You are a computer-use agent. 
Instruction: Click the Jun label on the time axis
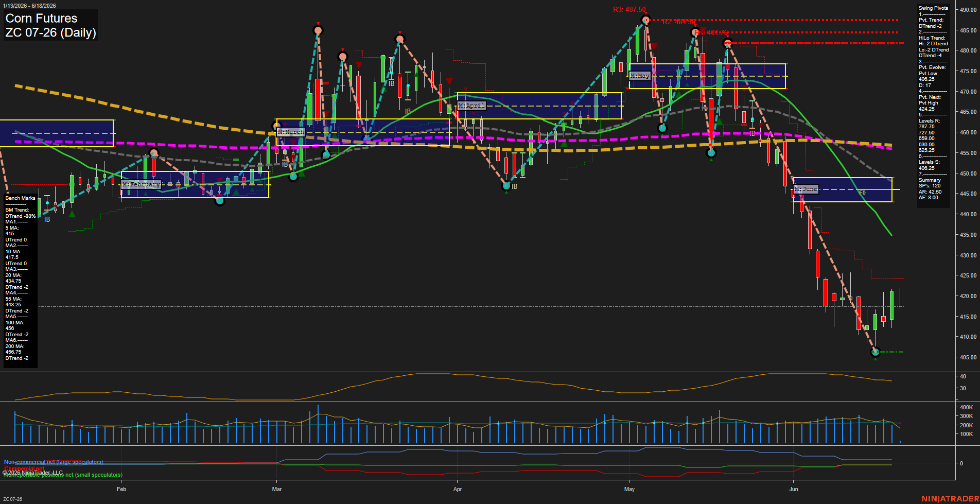794,489
